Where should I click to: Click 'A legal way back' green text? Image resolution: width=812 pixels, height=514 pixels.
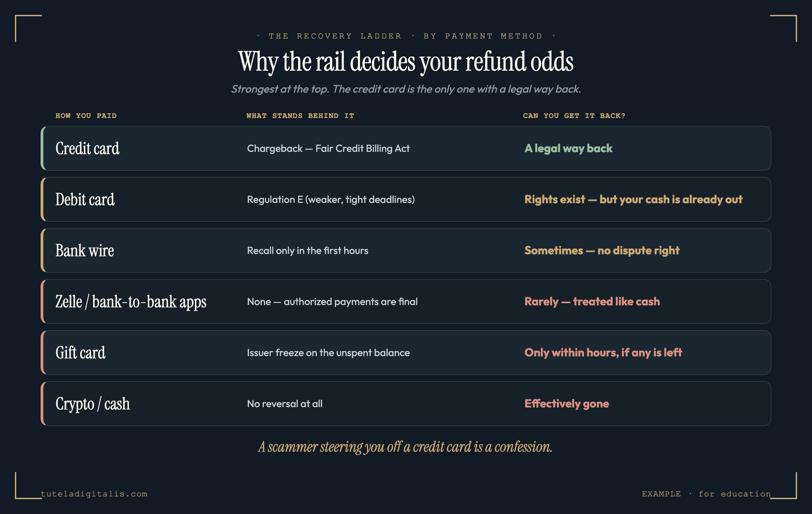coord(568,148)
